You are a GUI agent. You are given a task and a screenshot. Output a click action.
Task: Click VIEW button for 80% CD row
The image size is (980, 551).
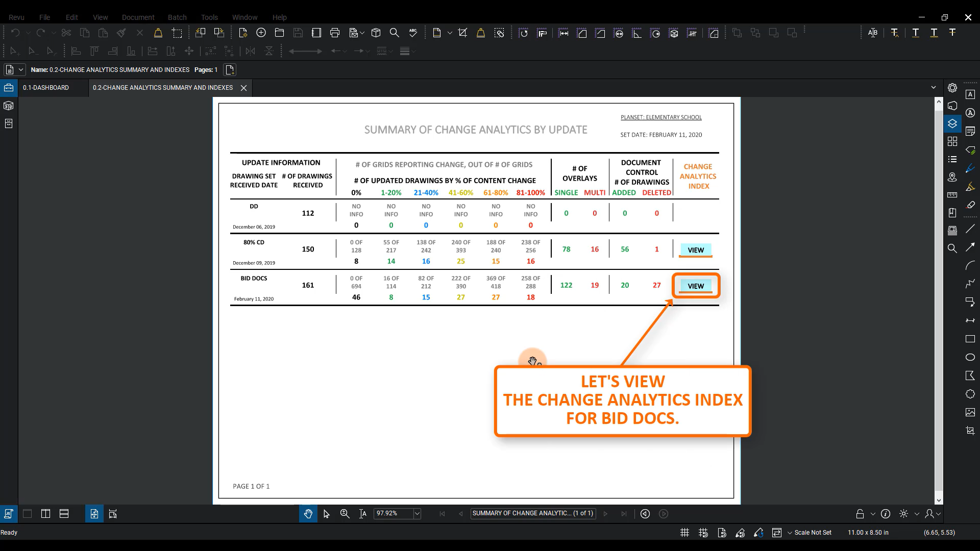tap(696, 250)
